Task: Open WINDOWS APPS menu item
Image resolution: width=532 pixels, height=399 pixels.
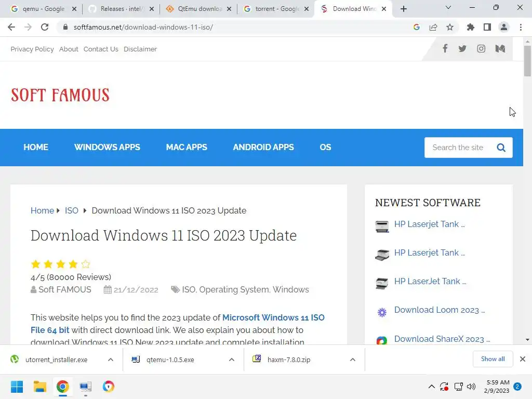Action: pyautogui.click(x=107, y=147)
